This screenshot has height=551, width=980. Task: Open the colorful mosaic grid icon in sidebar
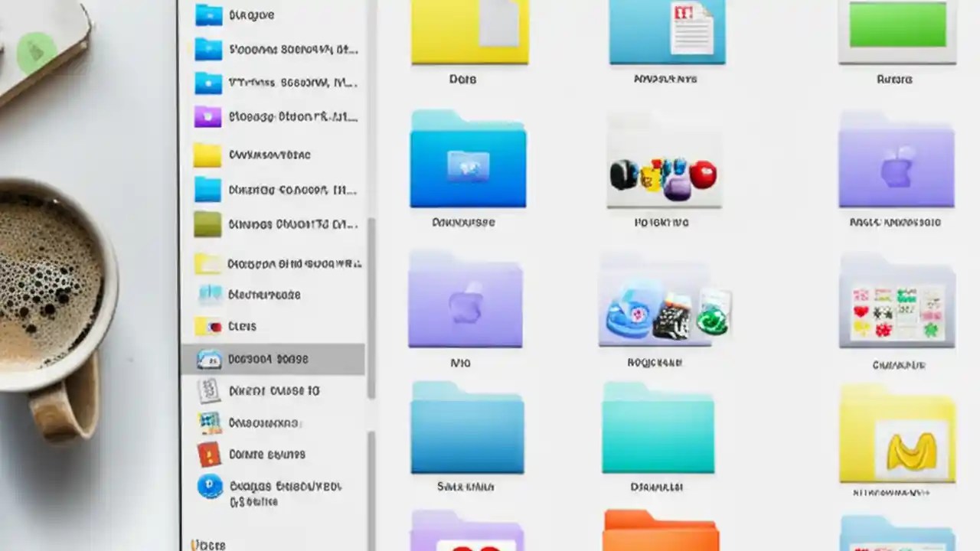pyautogui.click(x=207, y=422)
